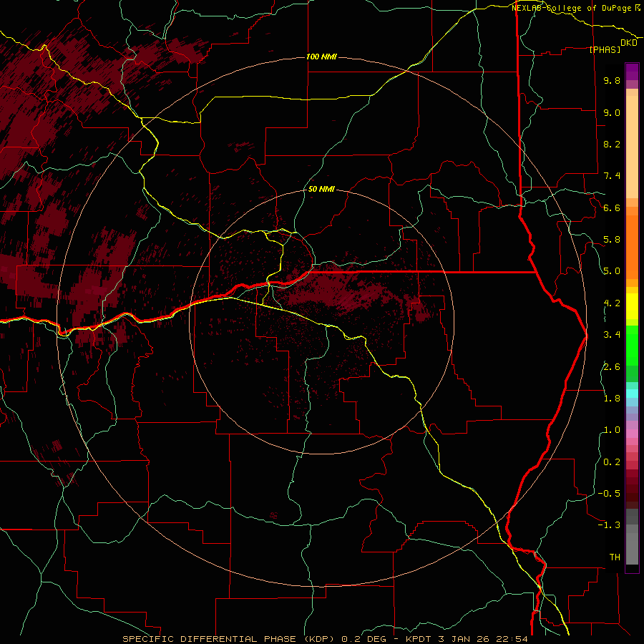This screenshot has height=644, width=644.
Task: Click the 9.0 value on the color scale
Action: tap(612, 112)
